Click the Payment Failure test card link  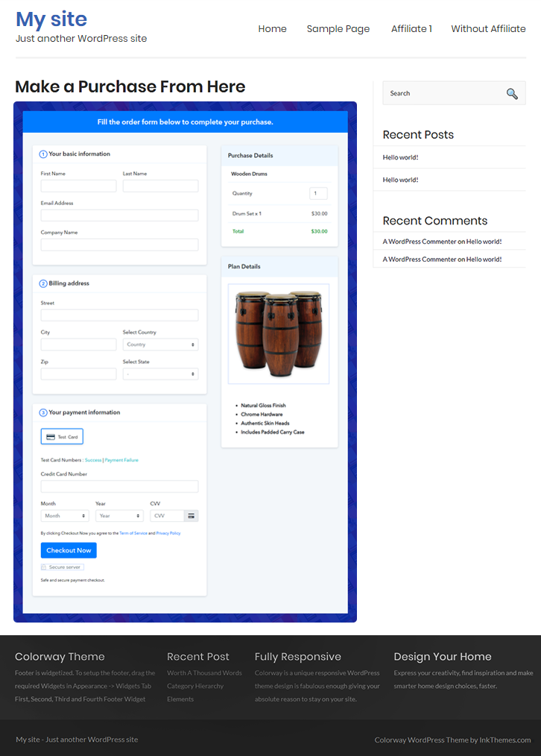coord(121,460)
